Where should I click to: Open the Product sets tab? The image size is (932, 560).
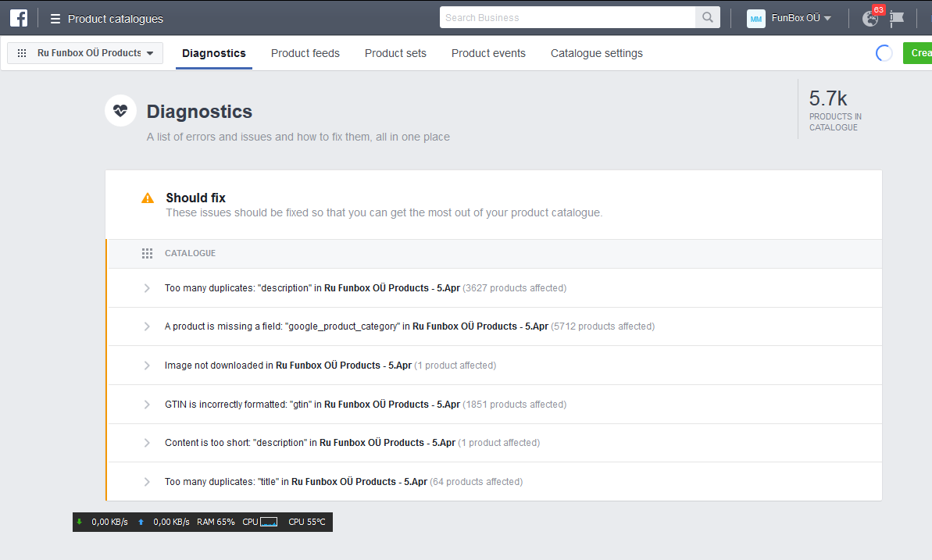(395, 53)
